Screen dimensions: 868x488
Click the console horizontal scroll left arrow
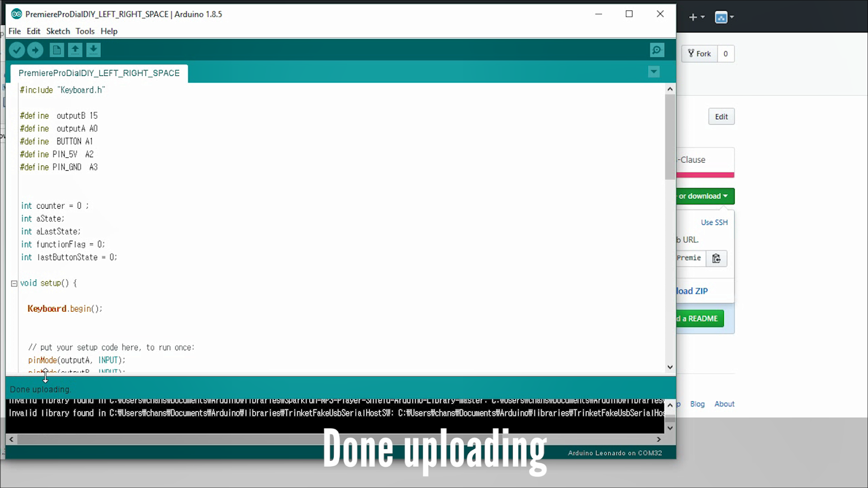[11, 439]
